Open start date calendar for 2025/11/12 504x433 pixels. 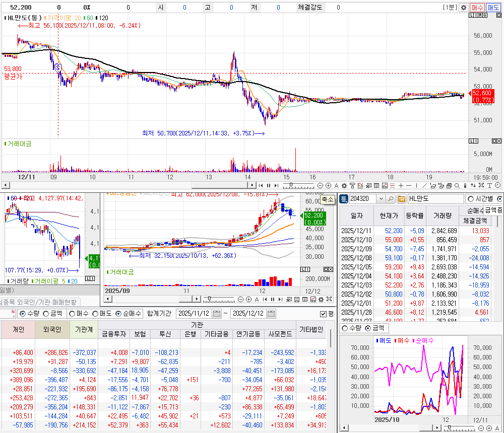[x=217, y=314]
